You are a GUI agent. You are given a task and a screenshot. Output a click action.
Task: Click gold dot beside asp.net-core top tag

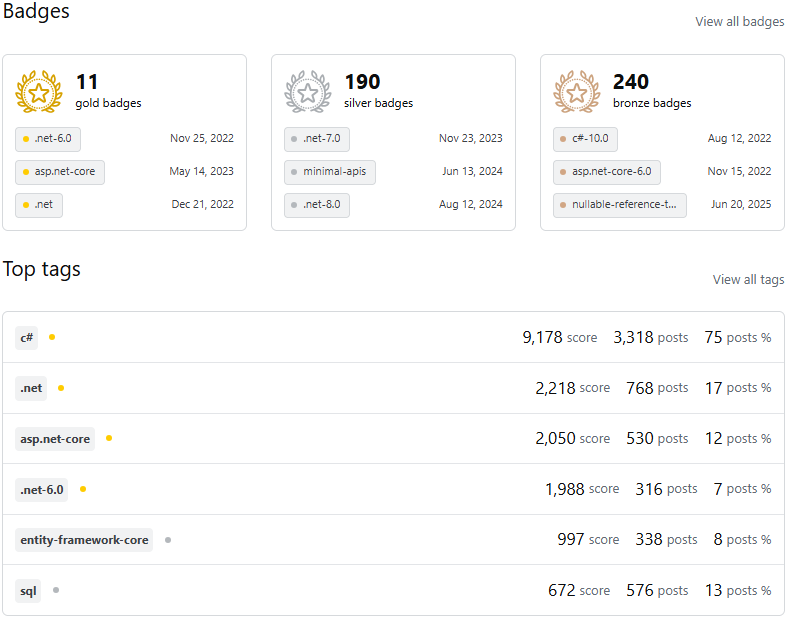coord(109,438)
